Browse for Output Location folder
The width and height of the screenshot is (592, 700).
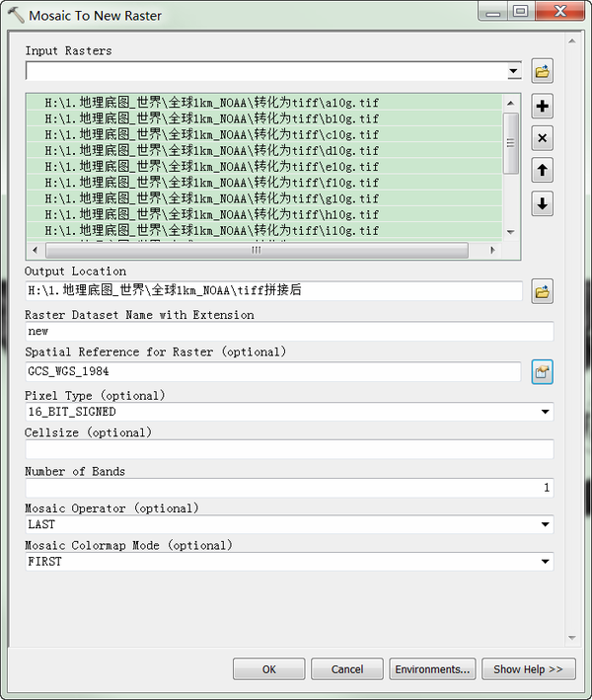tap(542, 292)
